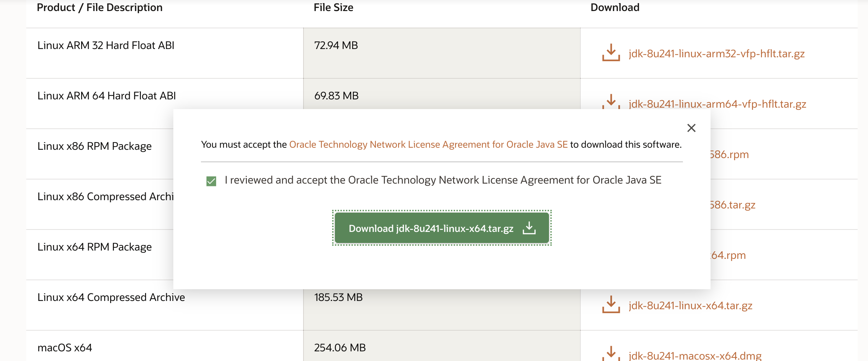Click the Product / File Description column header

(x=99, y=8)
